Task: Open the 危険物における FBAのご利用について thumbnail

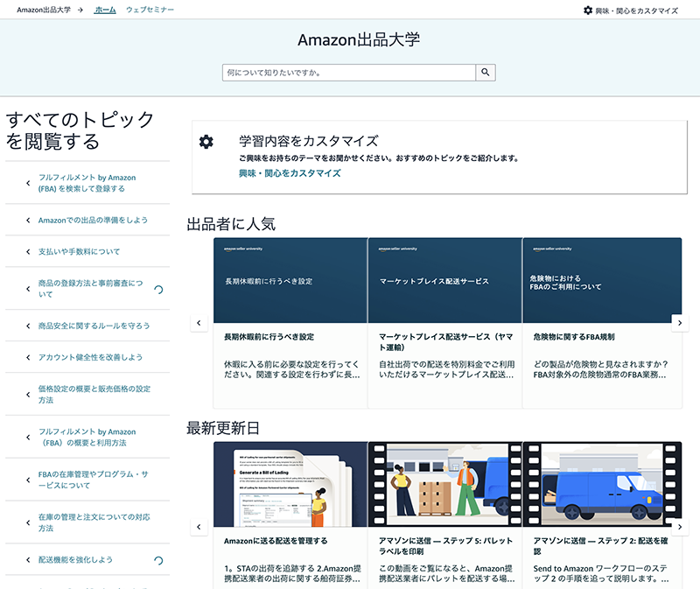Action: pos(602,280)
